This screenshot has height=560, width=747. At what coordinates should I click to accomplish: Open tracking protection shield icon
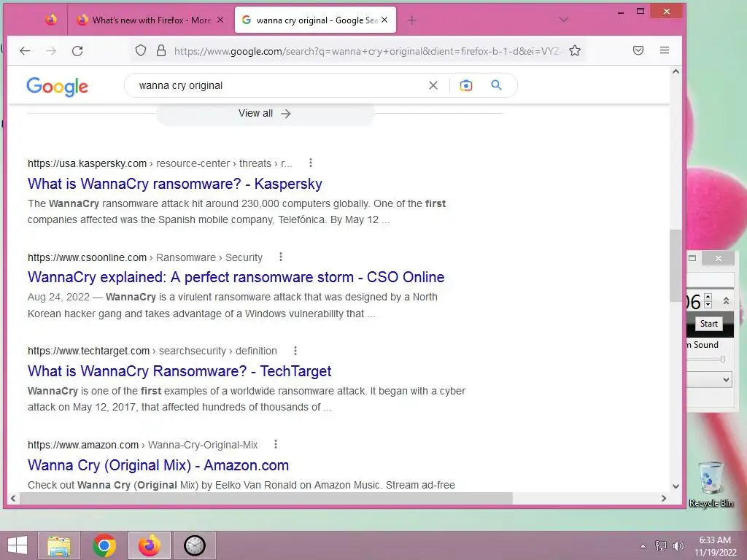point(141,50)
